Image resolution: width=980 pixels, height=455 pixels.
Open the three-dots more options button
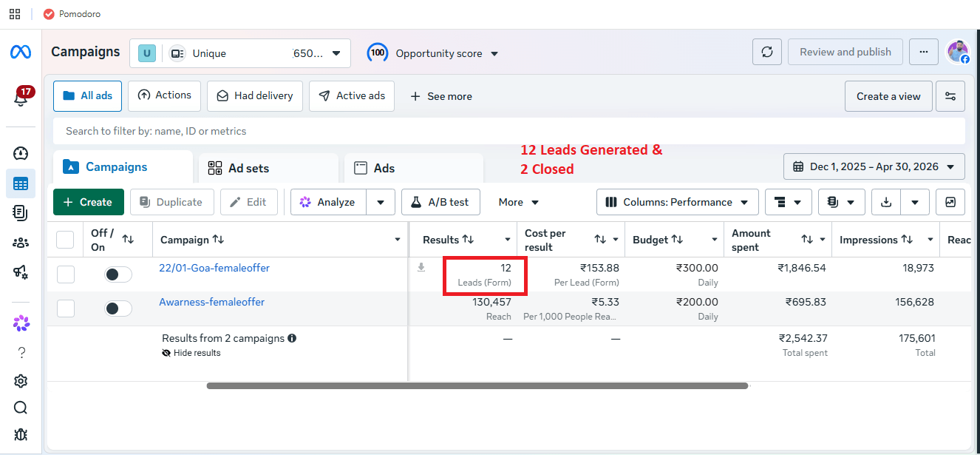point(924,52)
